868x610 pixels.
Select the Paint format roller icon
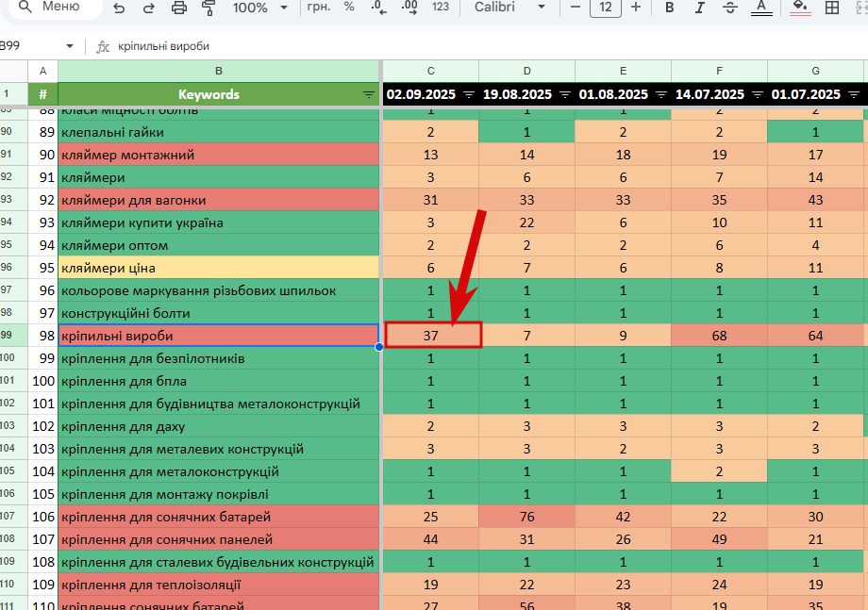(209, 8)
